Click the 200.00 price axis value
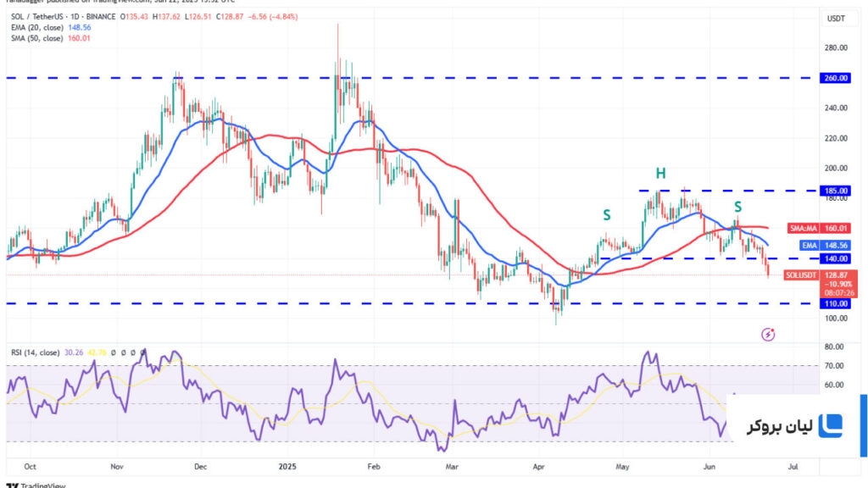868x488 pixels. [836, 169]
